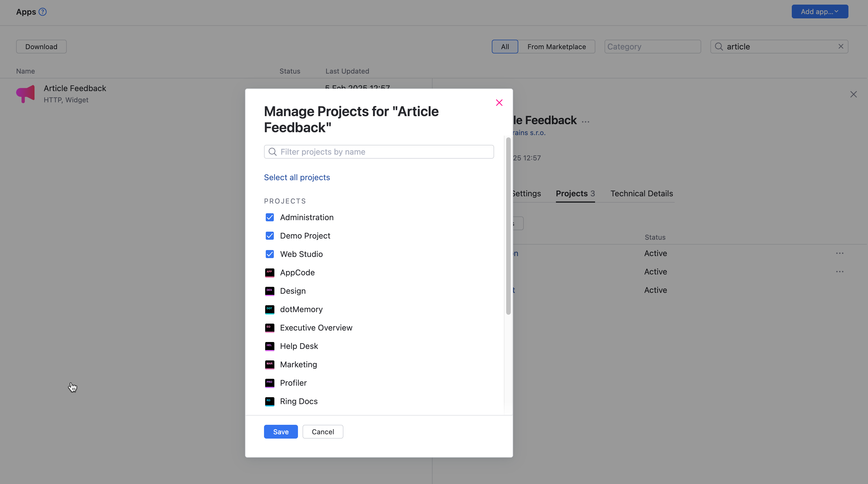Screen dimensions: 868x484
Task: Click inside the Filter projects by name field
Action: 379,151
